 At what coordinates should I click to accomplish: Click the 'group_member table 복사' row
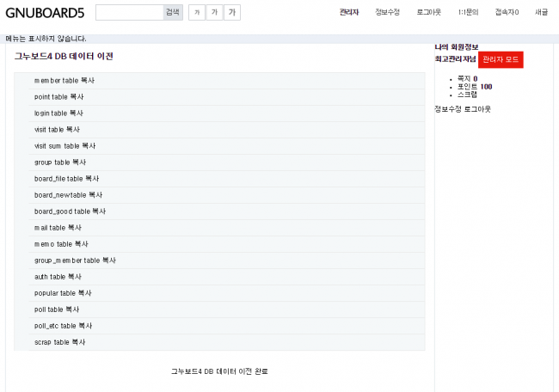pyautogui.click(x=227, y=261)
